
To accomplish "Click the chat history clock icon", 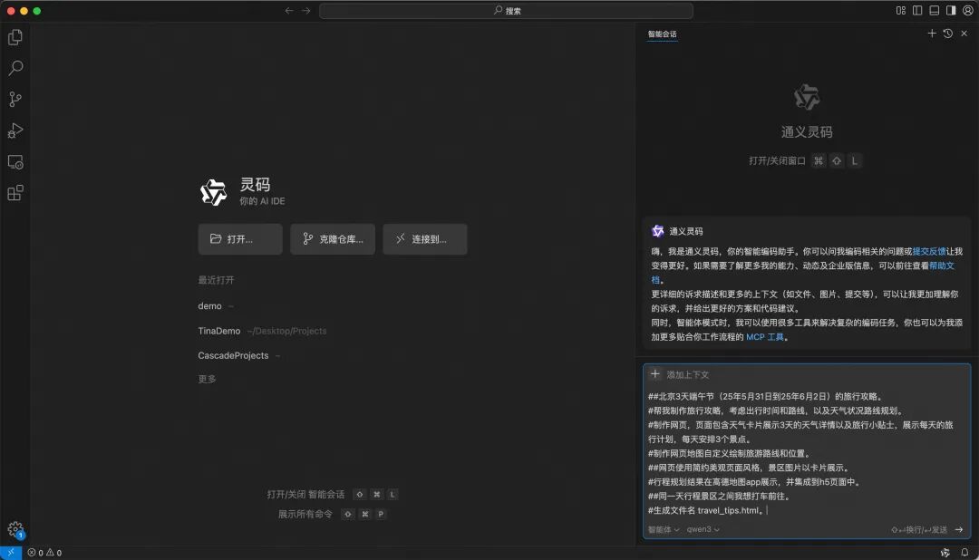I will click(948, 34).
